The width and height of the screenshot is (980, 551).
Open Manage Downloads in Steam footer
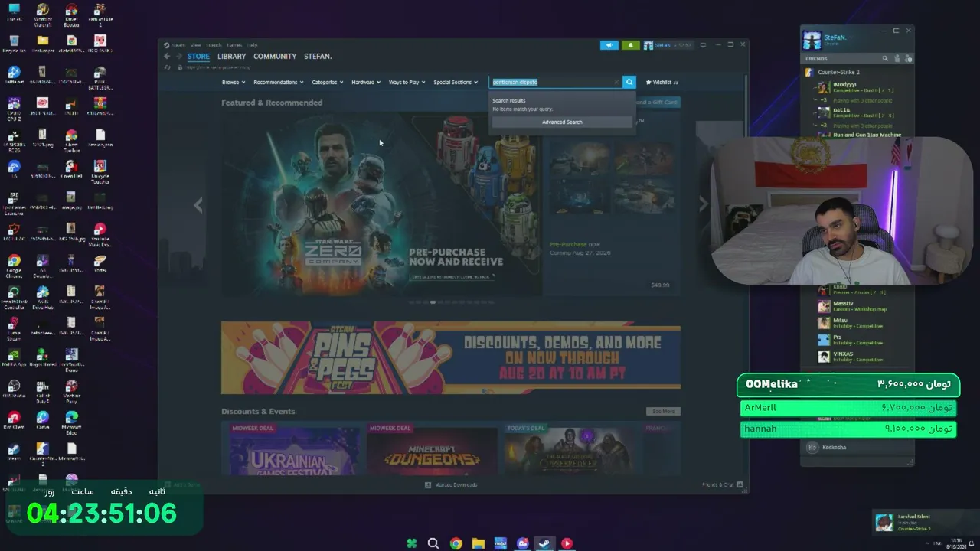(x=451, y=485)
